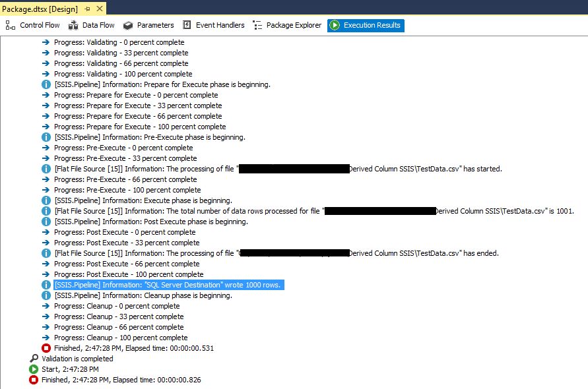Click info icon beside 'file has ended' message

(46, 253)
